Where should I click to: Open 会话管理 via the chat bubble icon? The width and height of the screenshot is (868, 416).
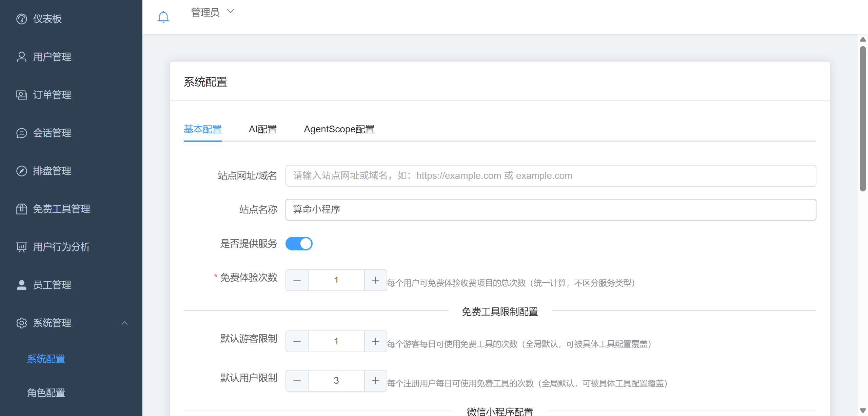[21, 133]
